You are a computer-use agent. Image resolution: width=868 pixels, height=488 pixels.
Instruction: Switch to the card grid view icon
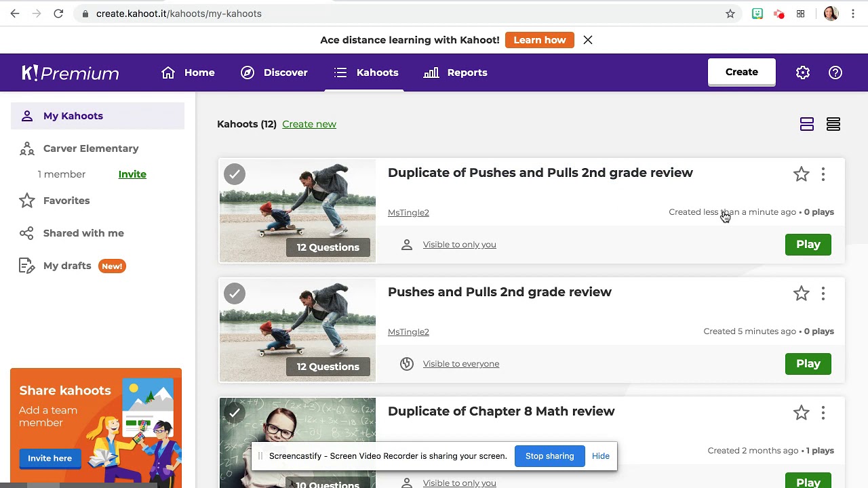tap(807, 124)
